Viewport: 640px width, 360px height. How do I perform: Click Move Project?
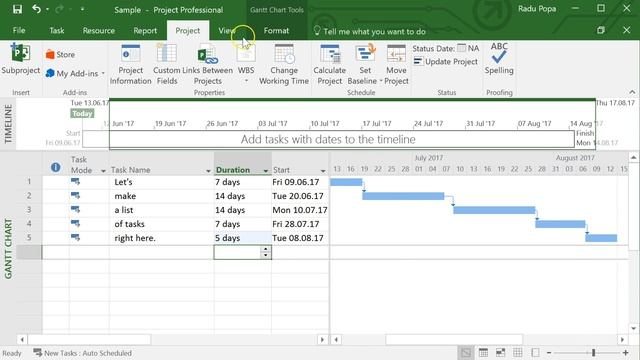click(x=396, y=64)
